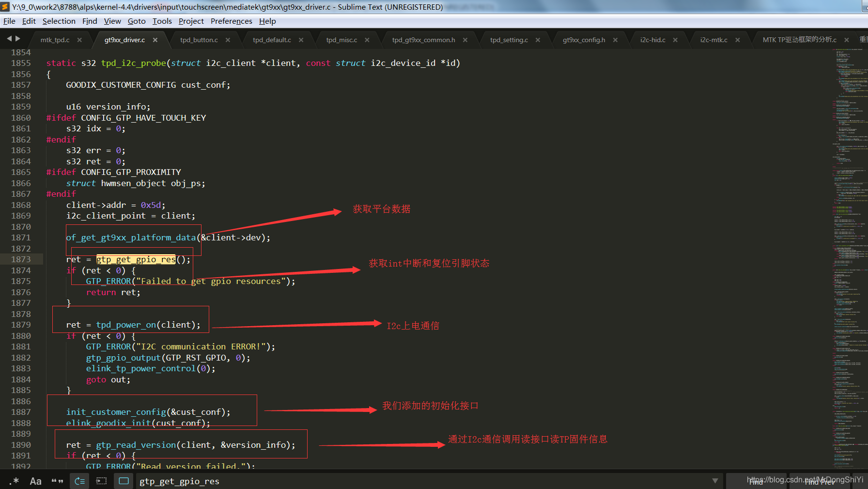Image resolution: width=868 pixels, height=489 pixels.
Task: Open find history dropdown arrow
Action: [714, 481]
